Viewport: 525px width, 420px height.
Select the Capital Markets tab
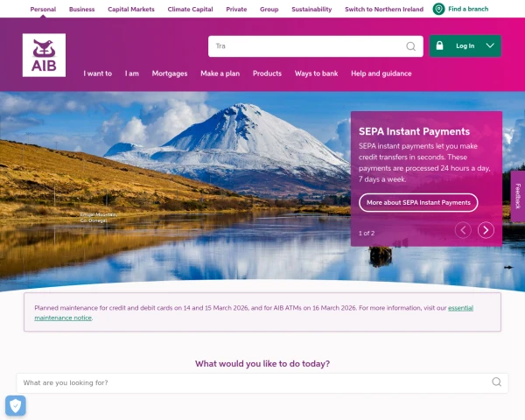click(131, 10)
